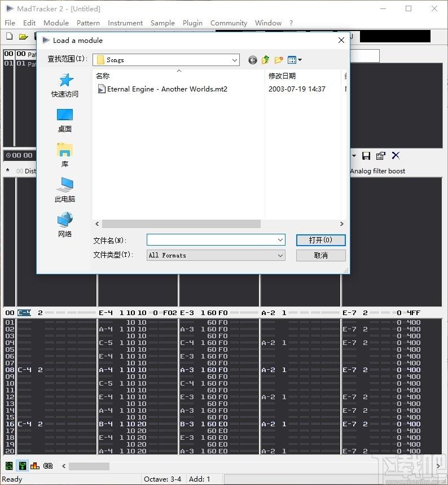Click the EQ icon in bottom toolbar
Image resolution: width=448 pixels, height=485 pixels.
coord(48,465)
